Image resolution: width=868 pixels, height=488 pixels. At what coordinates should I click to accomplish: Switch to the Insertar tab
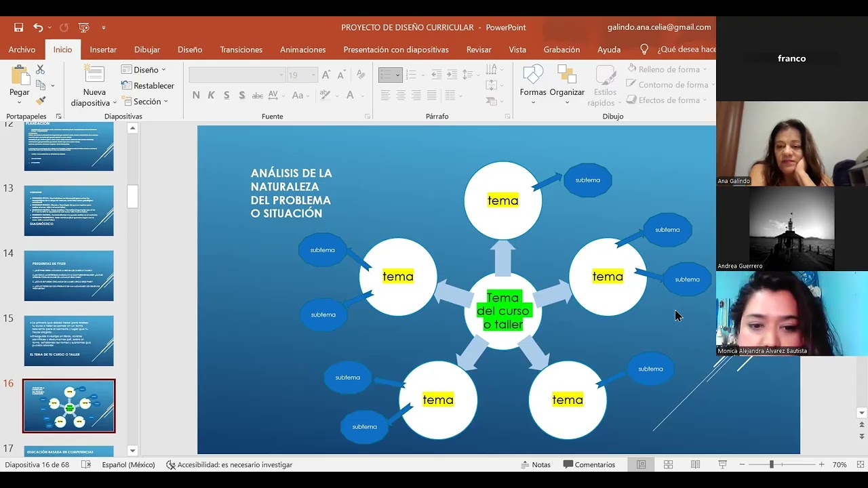pos(103,49)
